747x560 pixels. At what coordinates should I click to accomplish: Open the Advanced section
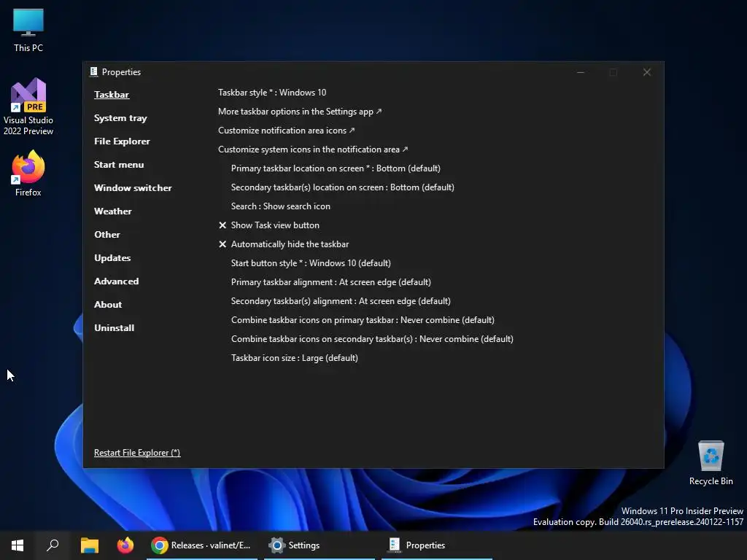(x=116, y=281)
